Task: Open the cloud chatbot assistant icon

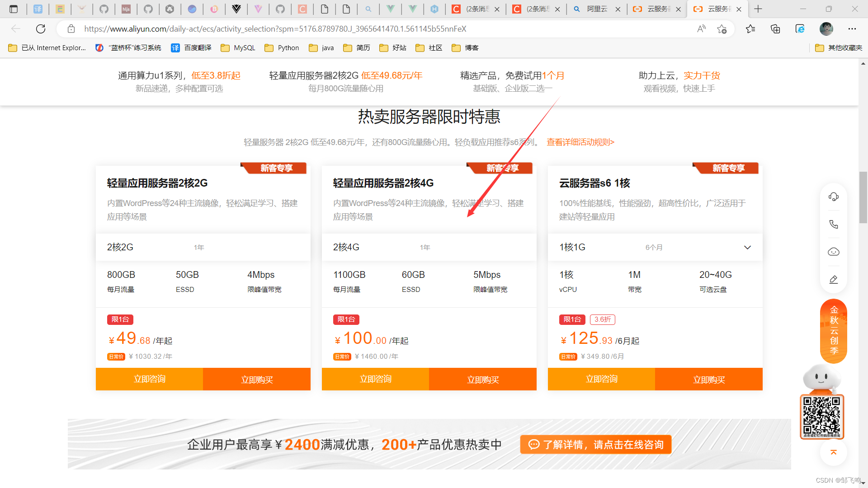Action: tap(834, 252)
